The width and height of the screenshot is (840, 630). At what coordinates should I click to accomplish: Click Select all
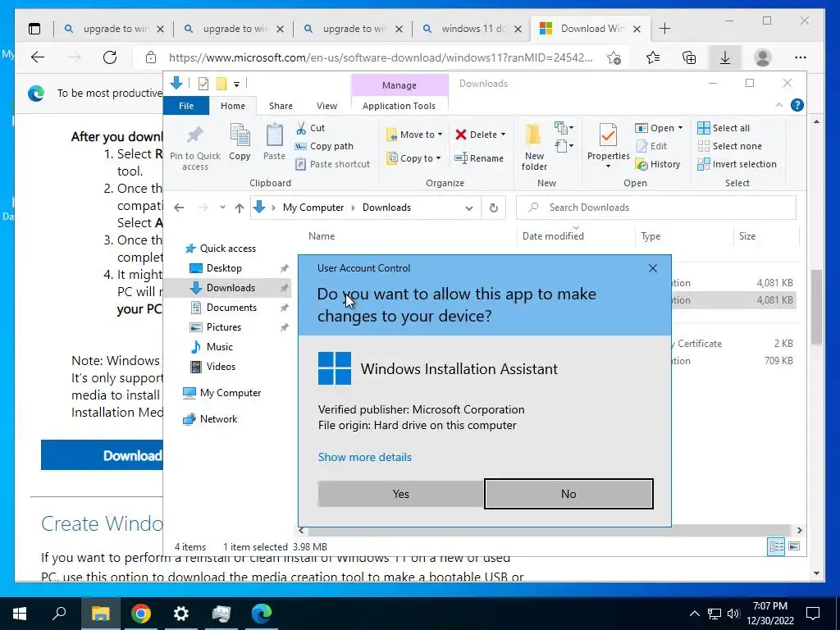(724, 128)
